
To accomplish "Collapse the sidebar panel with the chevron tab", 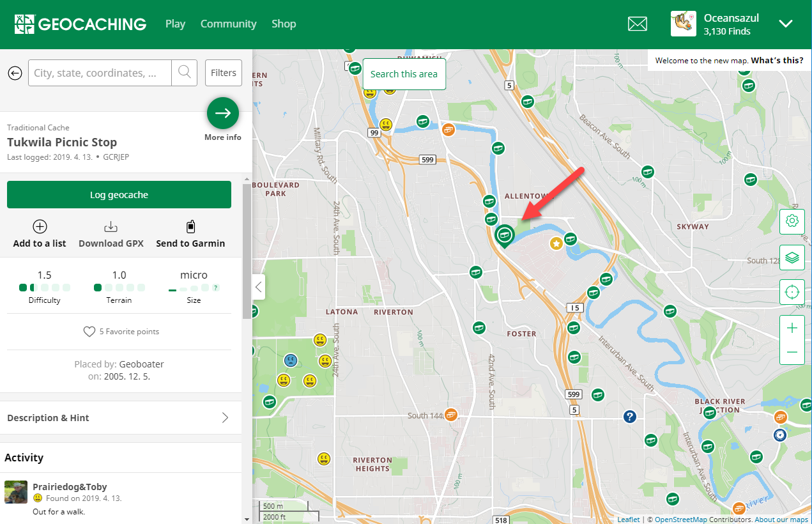I will point(258,287).
